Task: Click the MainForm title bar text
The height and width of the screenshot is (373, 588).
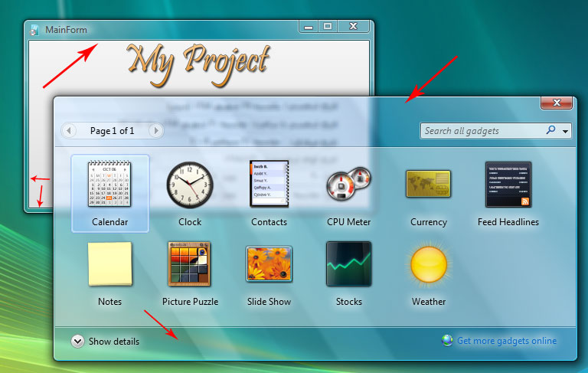Action: (66, 30)
